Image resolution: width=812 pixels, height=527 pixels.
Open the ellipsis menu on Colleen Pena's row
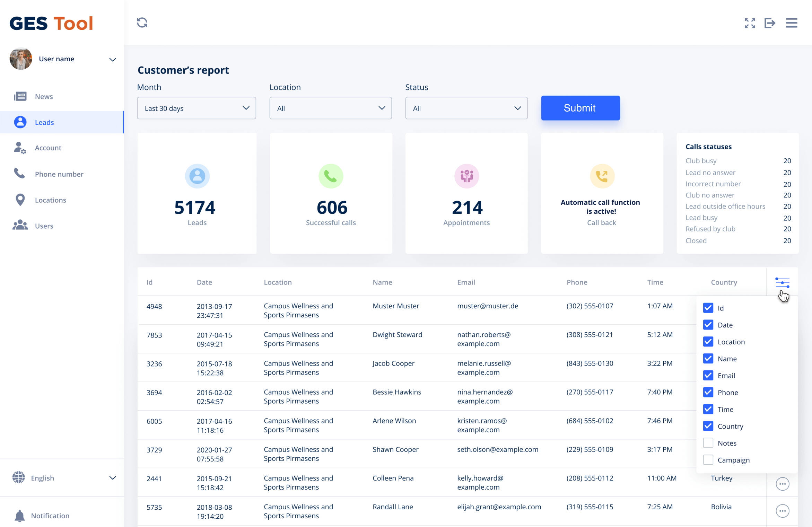click(x=782, y=484)
